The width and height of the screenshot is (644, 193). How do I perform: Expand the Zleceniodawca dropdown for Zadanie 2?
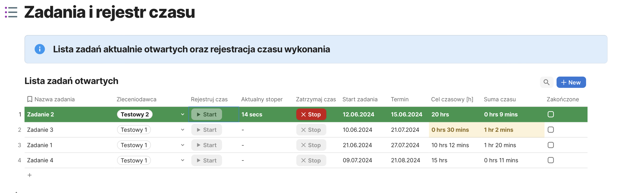tap(182, 114)
